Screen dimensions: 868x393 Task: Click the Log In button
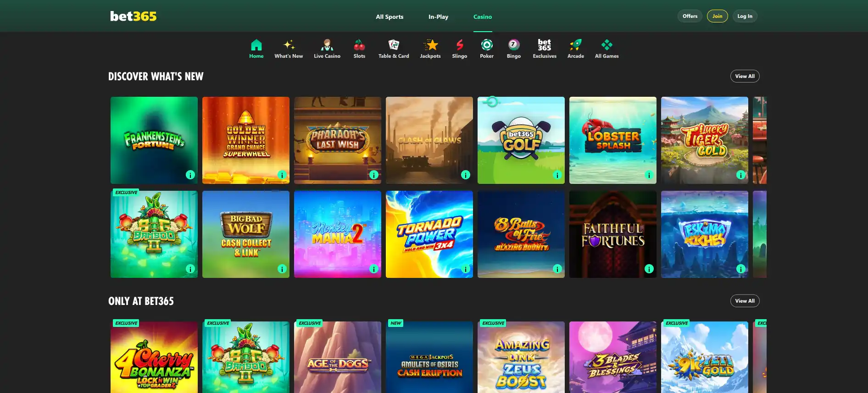pyautogui.click(x=745, y=16)
